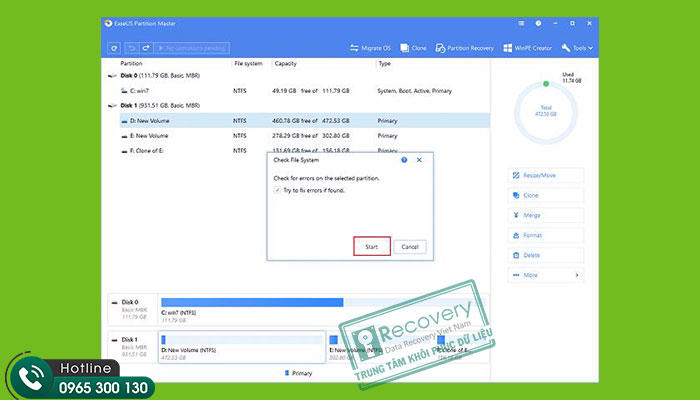Click Delete in right panel
The image size is (700, 400).
[x=546, y=255]
